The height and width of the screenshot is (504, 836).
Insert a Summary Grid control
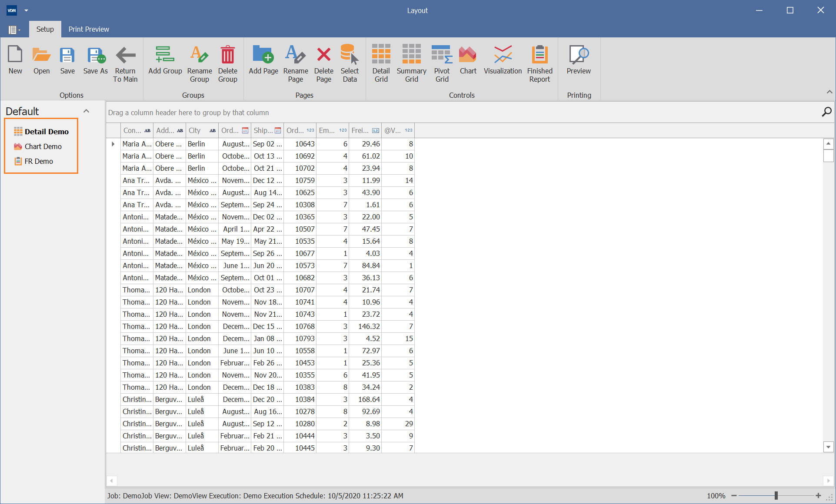(411, 64)
